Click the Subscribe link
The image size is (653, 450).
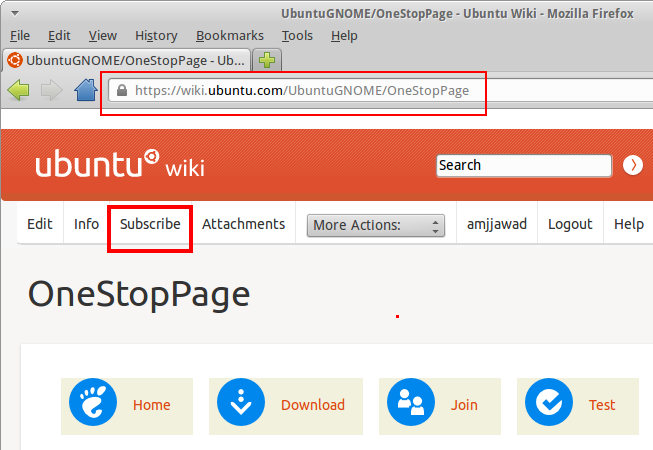click(150, 224)
